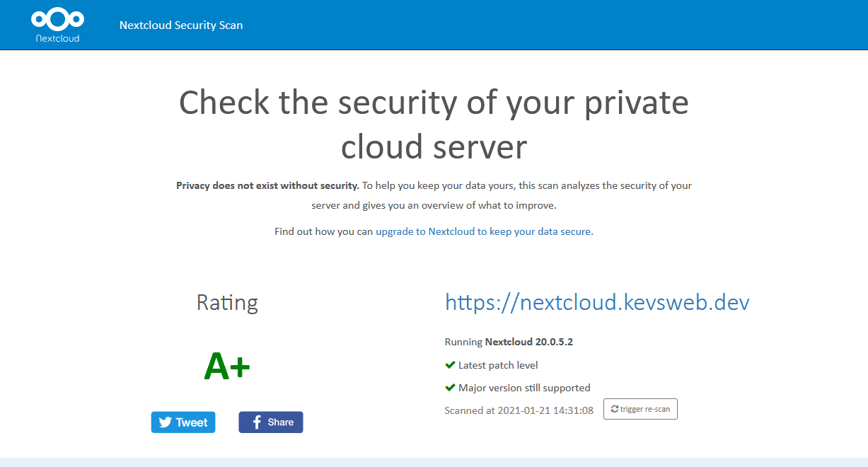The image size is (868, 467).
Task: Click the green checkmark beside Latest patch level
Action: [450, 364]
